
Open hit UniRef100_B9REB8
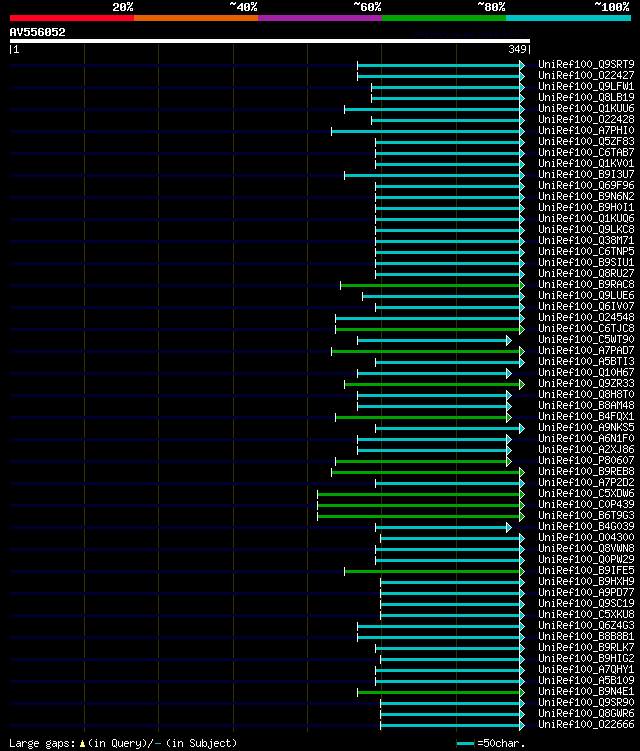586,472
